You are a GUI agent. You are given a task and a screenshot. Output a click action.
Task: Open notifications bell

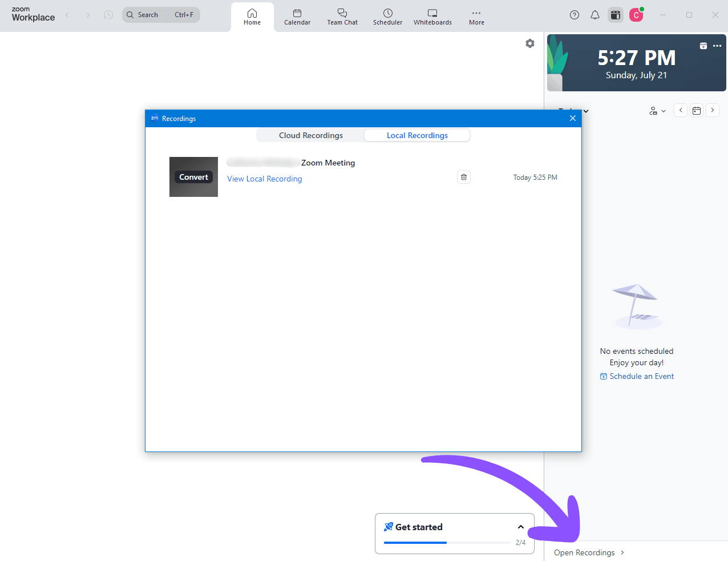point(594,15)
